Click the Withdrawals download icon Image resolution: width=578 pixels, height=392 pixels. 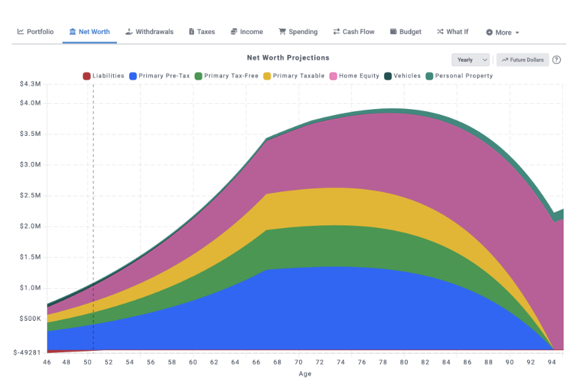coord(128,31)
